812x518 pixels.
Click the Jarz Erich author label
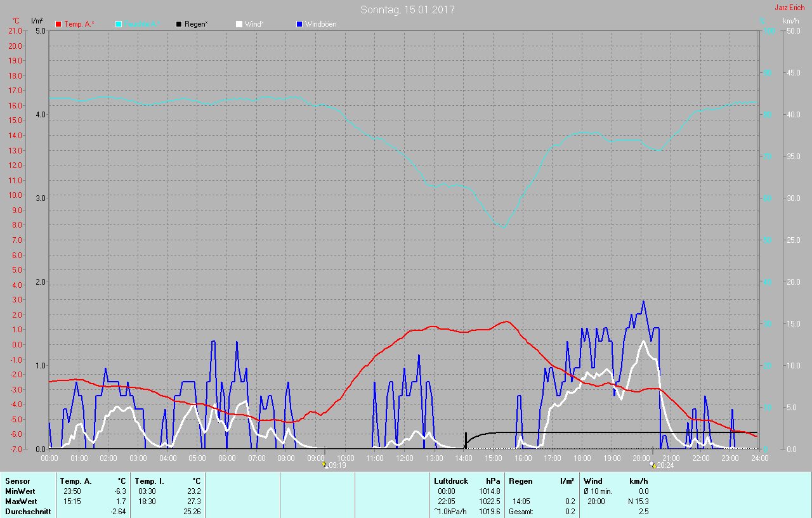point(789,8)
